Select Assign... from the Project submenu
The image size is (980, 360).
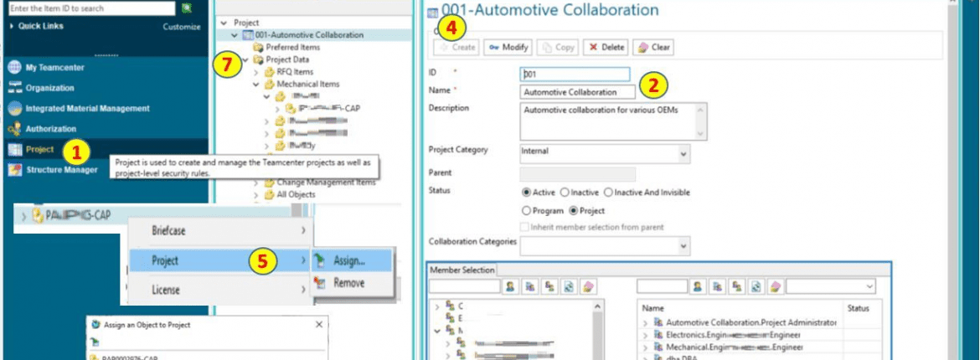[x=352, y=261]
